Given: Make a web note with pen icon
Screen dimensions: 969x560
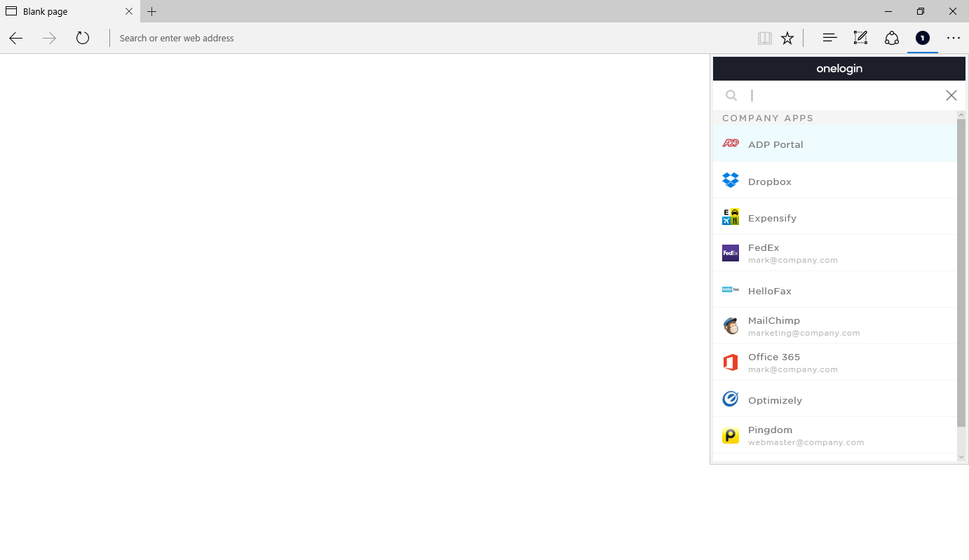Looking at the screenshot, I should pyautogui.click(x=860, y=38).
